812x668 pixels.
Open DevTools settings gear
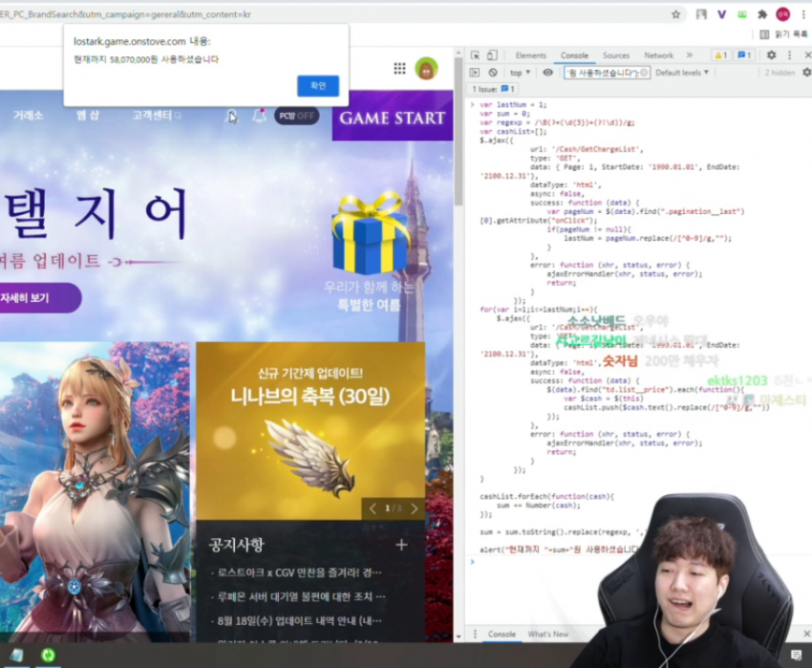click(771, 54)
